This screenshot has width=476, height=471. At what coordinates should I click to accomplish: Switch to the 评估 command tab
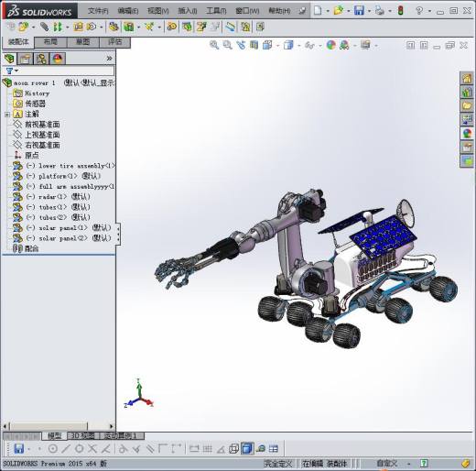[x=115, y=42]
